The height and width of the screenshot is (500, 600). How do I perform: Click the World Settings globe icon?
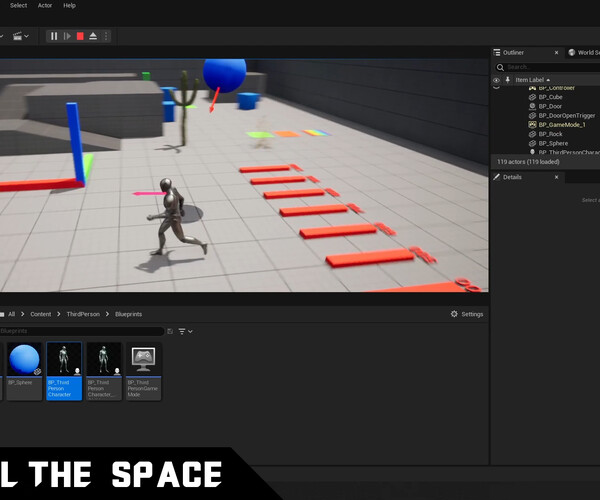pos(572,52)
